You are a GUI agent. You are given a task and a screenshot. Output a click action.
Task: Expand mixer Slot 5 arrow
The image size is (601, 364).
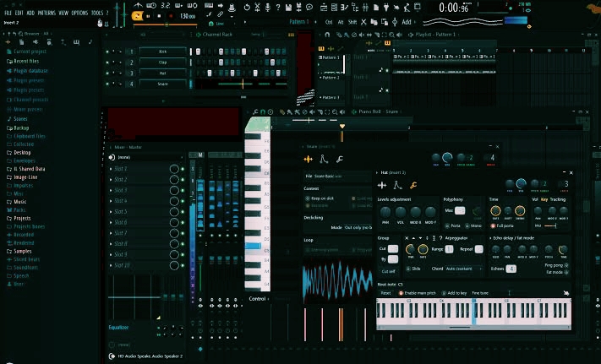click(111, 212)
